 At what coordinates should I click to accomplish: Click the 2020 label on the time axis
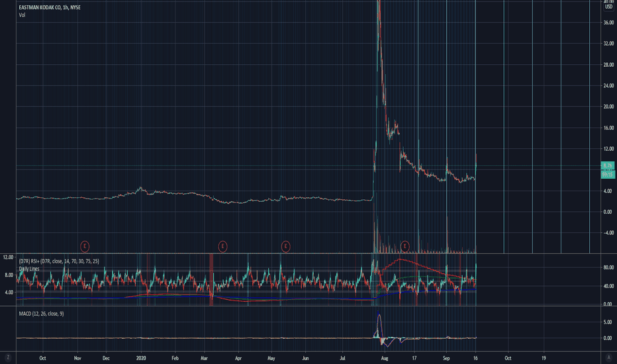click(x=141, y=358)
